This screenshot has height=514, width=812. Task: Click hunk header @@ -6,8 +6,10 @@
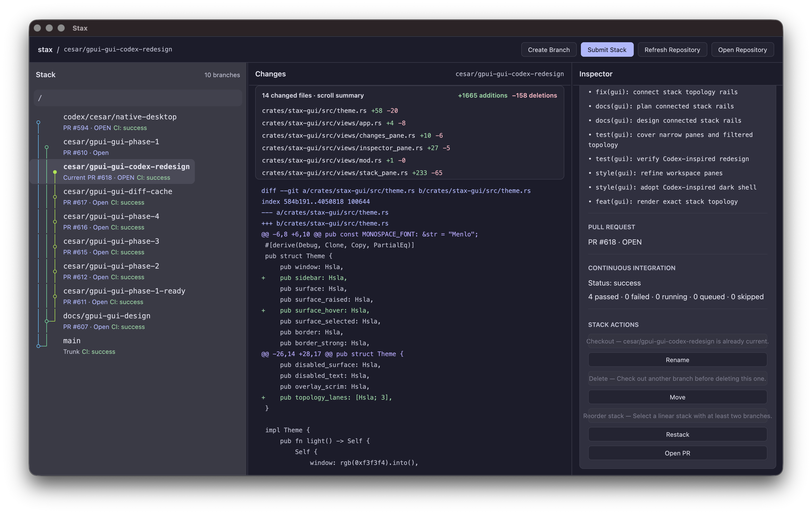(x=369, y=234)
